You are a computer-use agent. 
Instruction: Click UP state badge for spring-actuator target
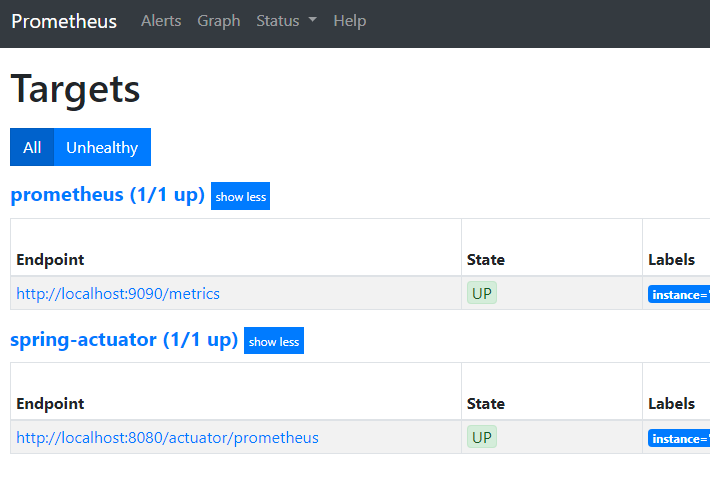click(x=482, y=437)
